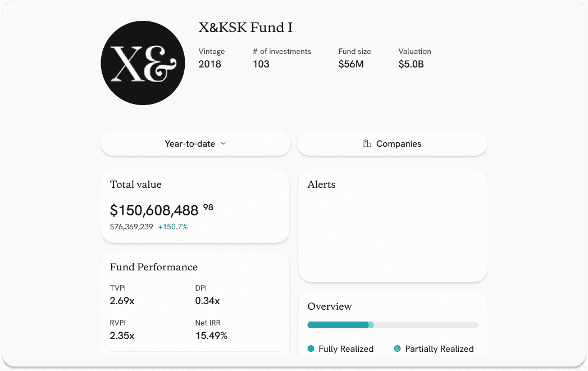The width and height of the screenshot is (588, 371).
Task: Click the X&KSK circular fund logo
Action: (x=143, y=62)
